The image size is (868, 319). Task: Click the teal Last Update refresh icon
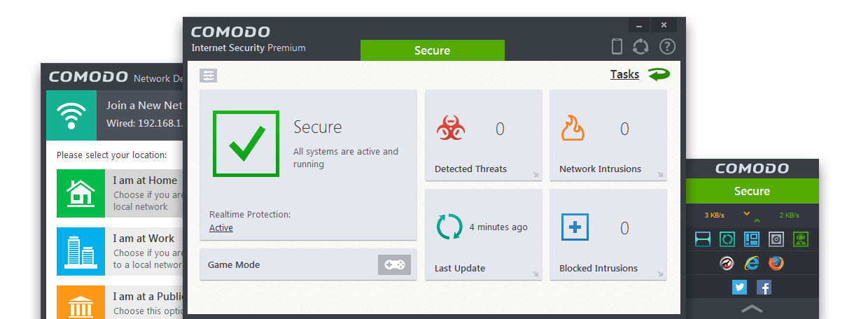point(449,227)
